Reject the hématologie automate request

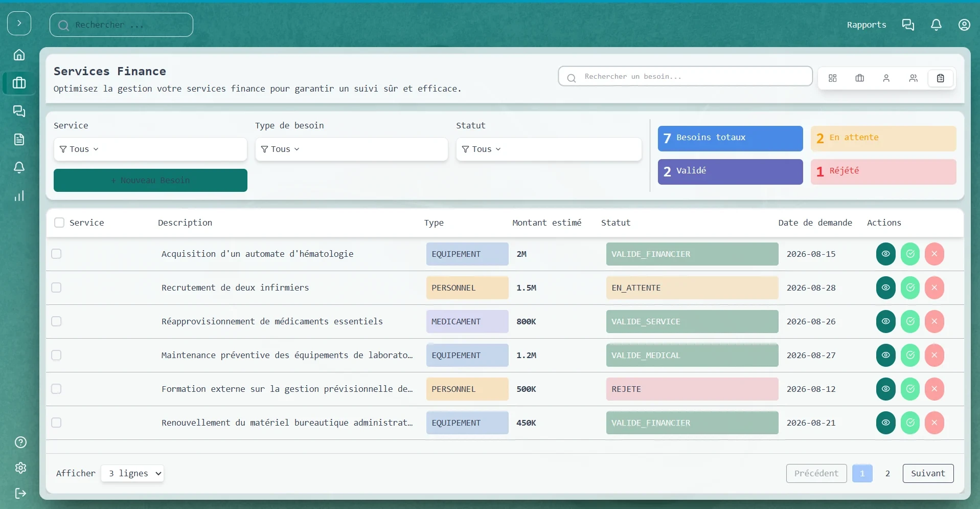pos(934,254)
